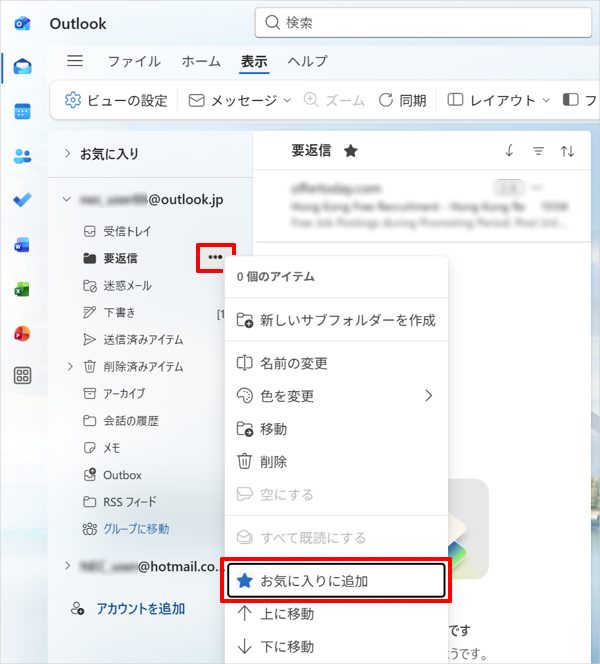The width and height of the screenshot is (600, 664).
Task: Expand the hotmail account folders
Action: (x=67, y=565)
